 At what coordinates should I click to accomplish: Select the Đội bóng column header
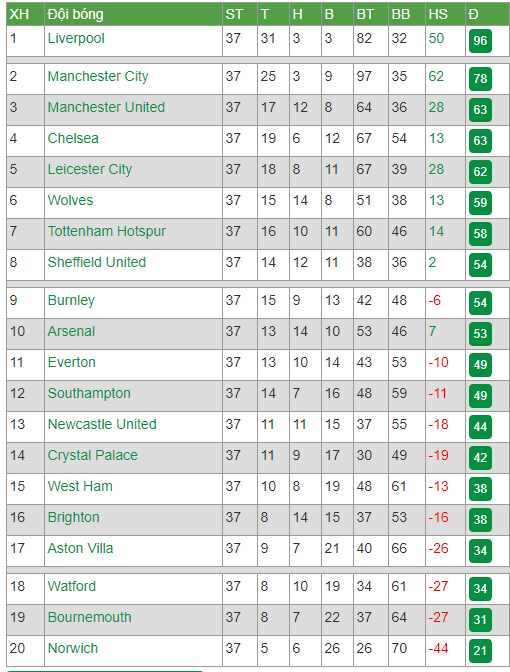click(75, 15)
